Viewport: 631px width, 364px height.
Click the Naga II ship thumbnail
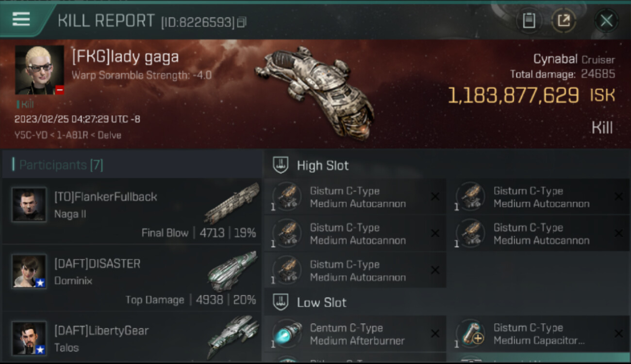tap(232, 203)
